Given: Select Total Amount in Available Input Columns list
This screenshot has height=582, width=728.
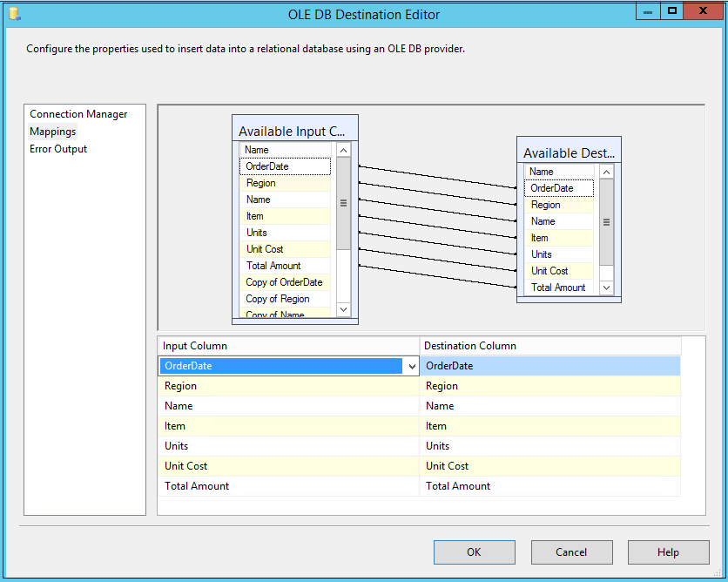Looking at the screenshot, I should coord(285,266).
